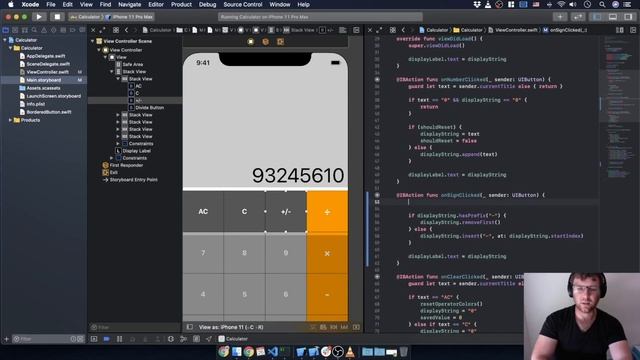
Task: Select the 93245610 display label on canvas
Action: point(298,176)
